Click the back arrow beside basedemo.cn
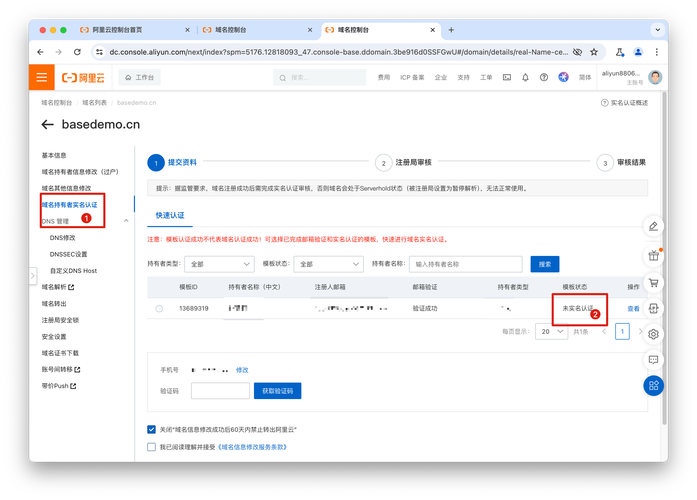This screenshot has height=500, width=697. [47, 125]
